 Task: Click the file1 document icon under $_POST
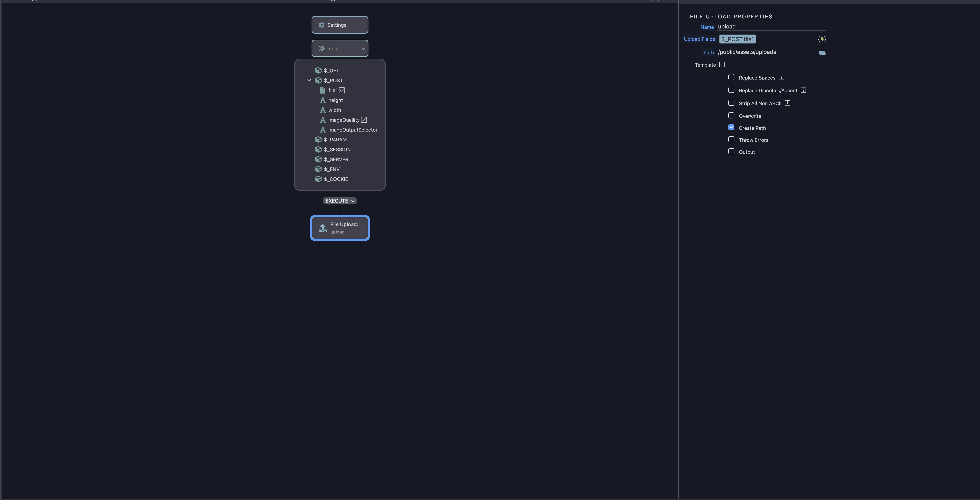(323, 90)
